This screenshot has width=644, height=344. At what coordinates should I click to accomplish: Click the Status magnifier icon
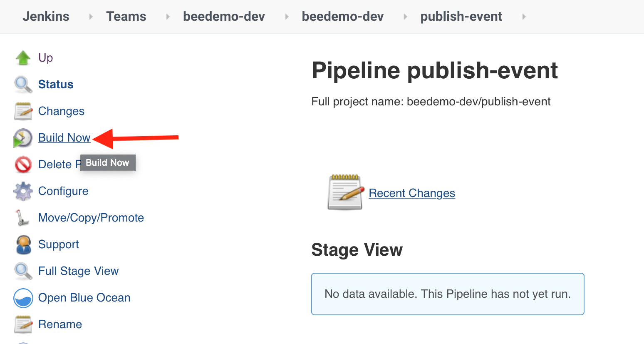tap(23, 85)
